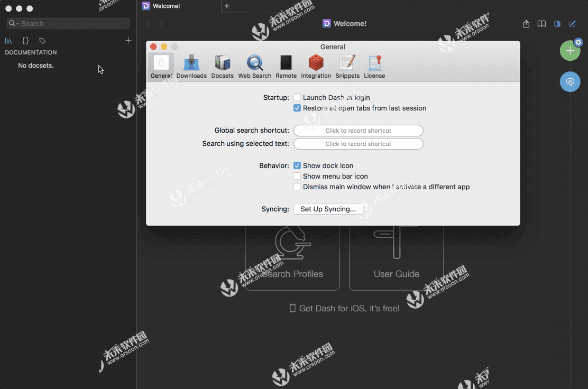Open the User Guide card
588x389 pixels.
coord(397,258)
